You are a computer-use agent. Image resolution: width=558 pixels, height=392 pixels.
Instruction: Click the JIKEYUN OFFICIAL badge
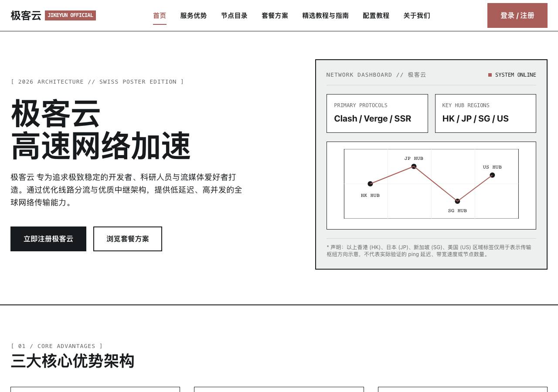[70, 16]
